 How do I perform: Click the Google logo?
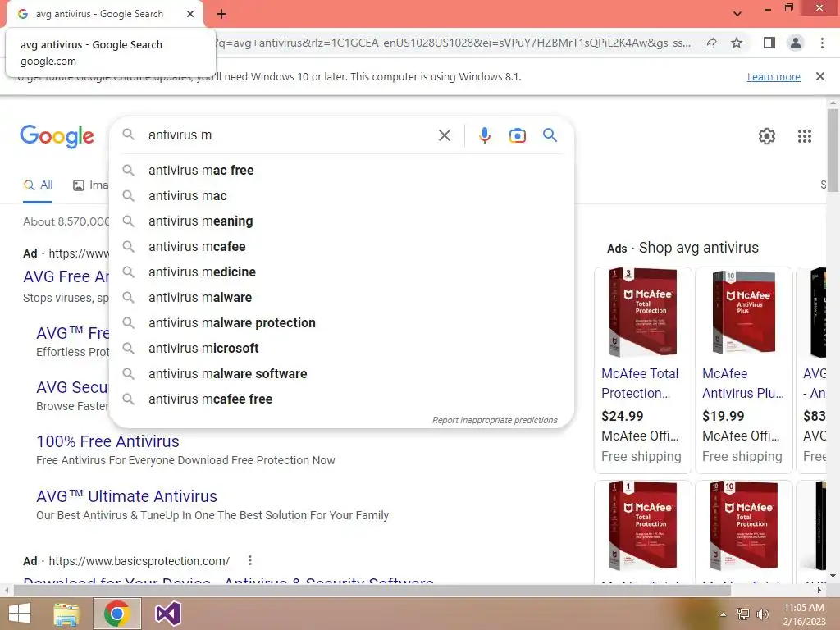click(x=57, y=136)
